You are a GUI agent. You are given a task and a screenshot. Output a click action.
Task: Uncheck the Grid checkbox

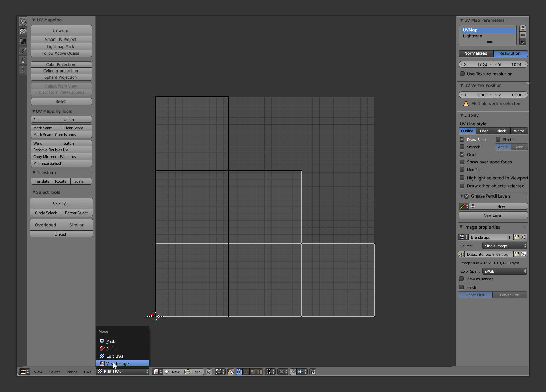pos(462,154)
